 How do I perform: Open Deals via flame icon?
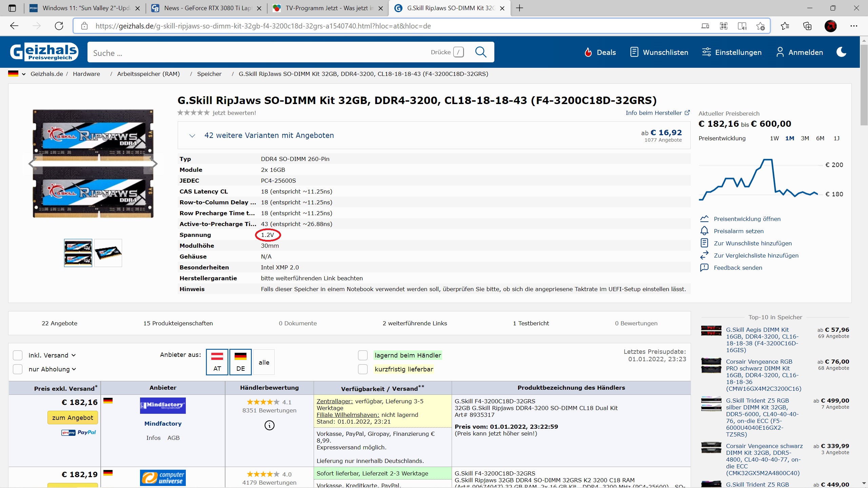pyautogui.click(x=588, y=52)
